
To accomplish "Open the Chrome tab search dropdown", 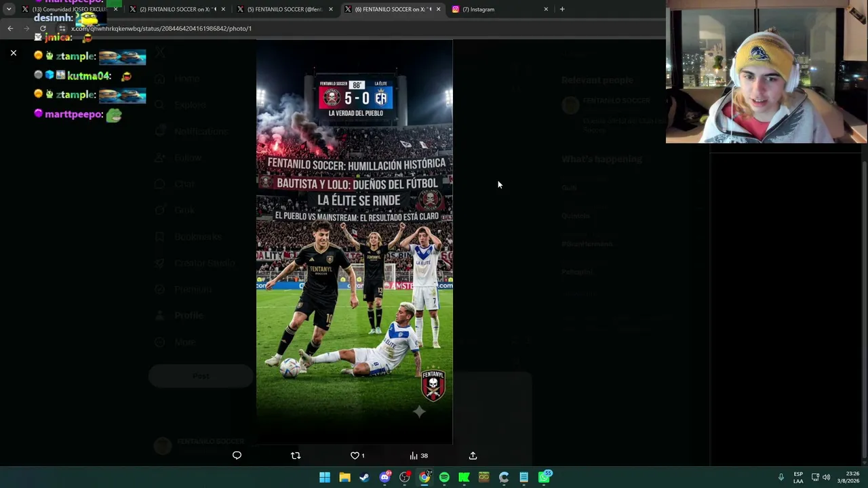I will click(x=9, y=9).
